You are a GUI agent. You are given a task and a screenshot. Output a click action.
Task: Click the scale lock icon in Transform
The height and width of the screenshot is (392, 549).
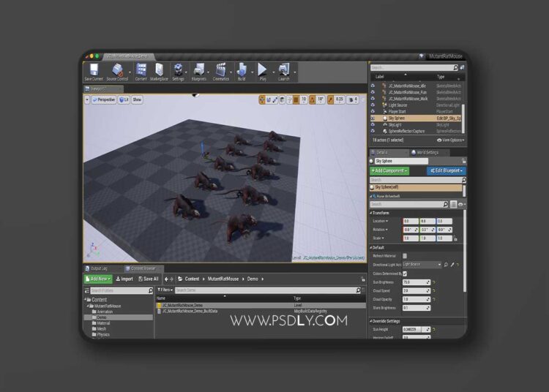455,238
